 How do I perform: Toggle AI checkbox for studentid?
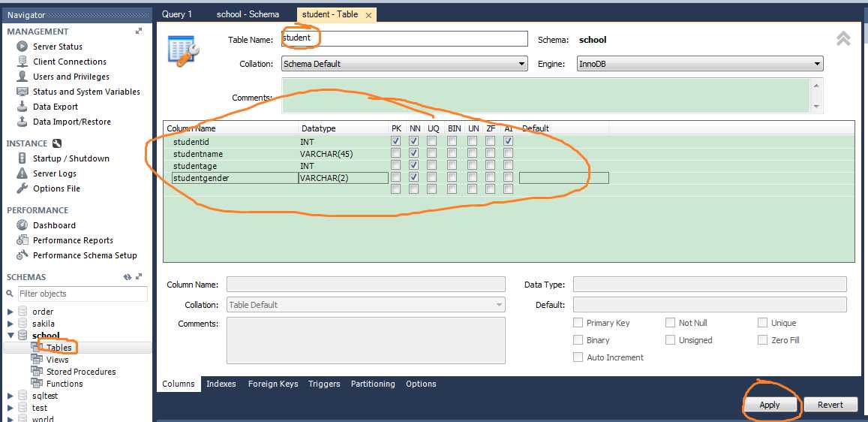[x=508, y=141]
